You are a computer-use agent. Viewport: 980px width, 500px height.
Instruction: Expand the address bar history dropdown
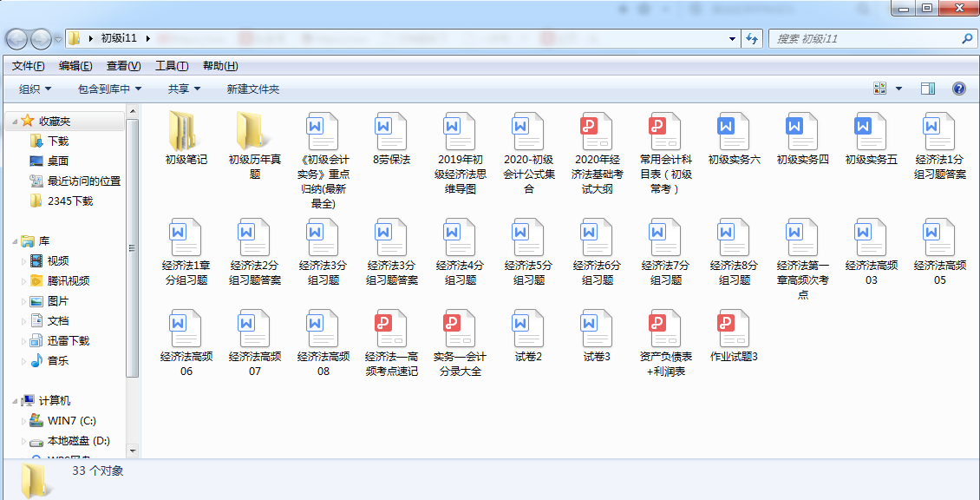731,39
